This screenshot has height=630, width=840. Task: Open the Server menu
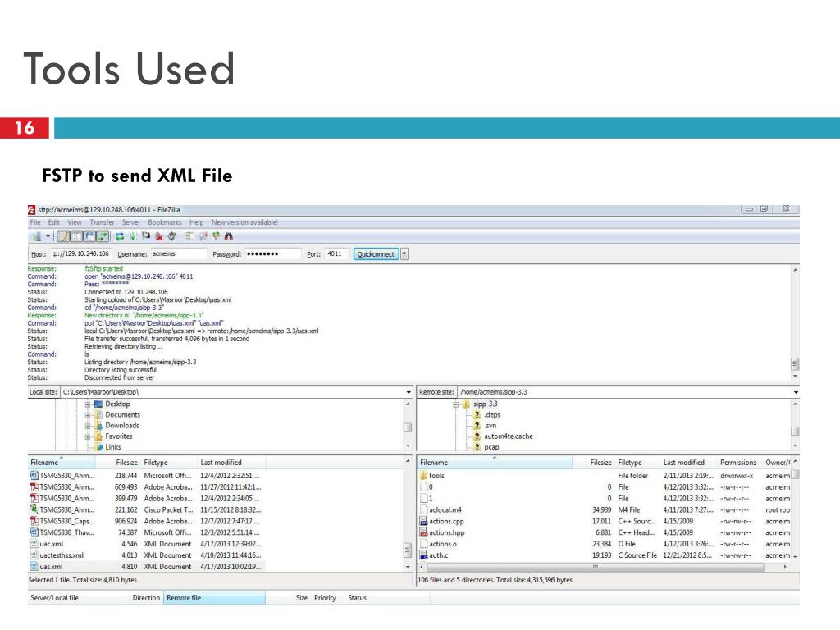point(130,222)
